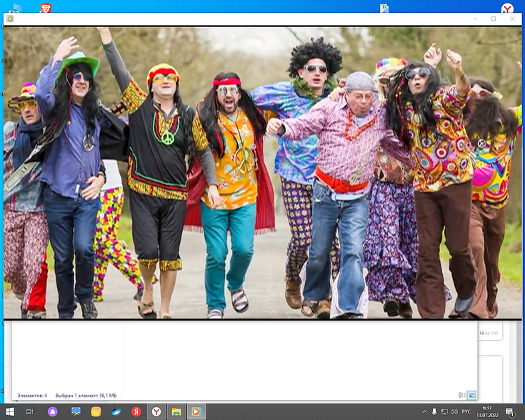Close the video player window
The width and height of the screenshot is (525, 420).
point(512,19)
